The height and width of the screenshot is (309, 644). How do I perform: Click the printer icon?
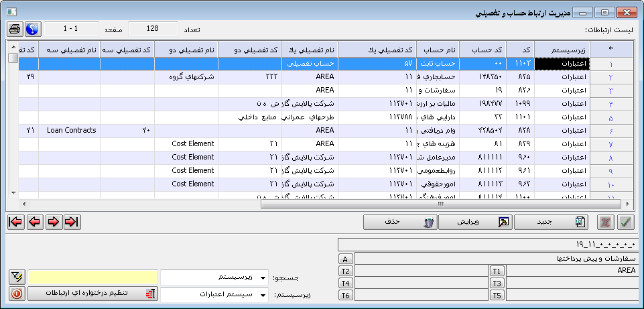click(14, 29)
